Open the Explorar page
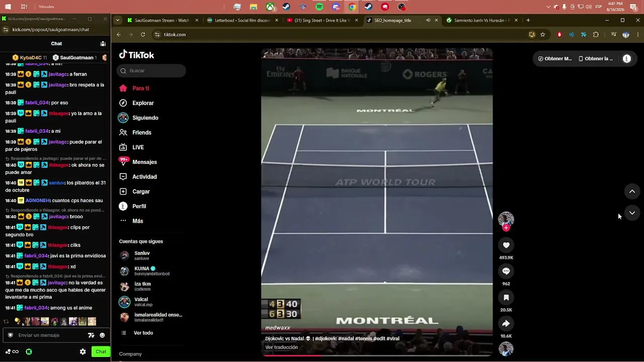644x362 pixels. [136, 103]
